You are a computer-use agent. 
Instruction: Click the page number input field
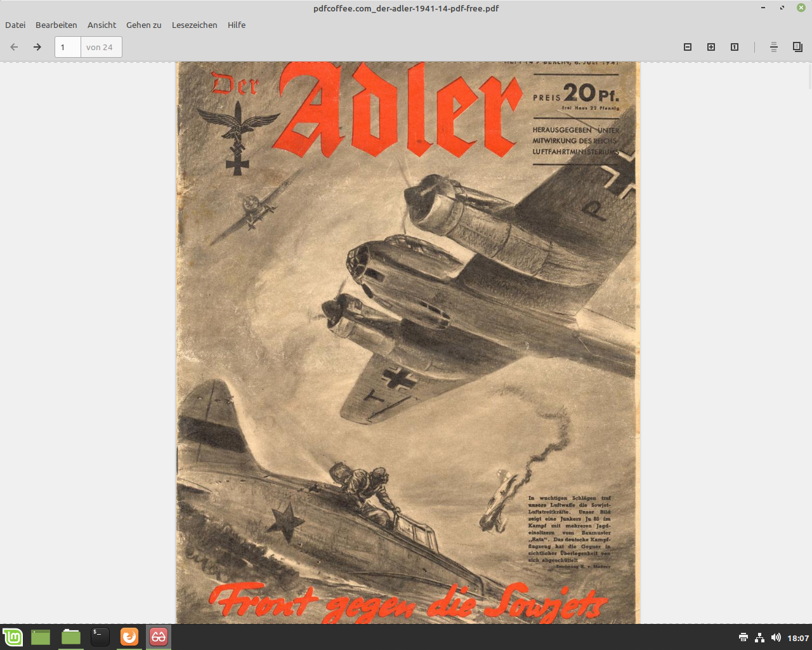click(68, 47)
